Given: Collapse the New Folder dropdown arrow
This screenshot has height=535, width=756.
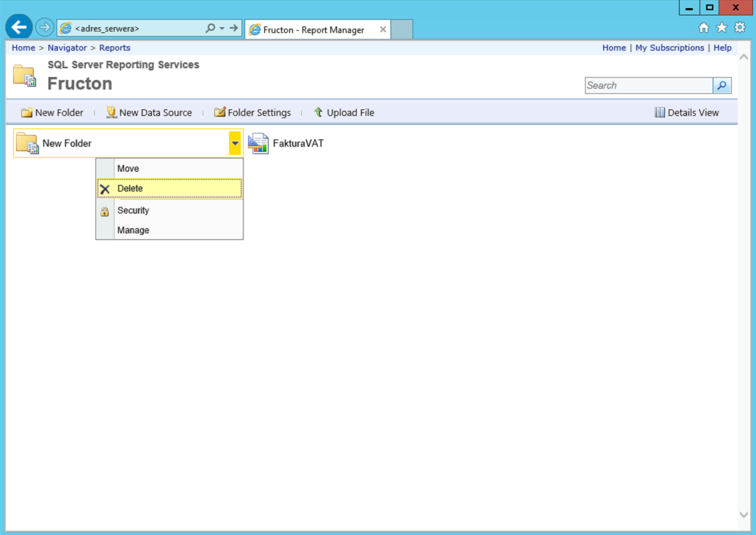Looking at the screenshot, I should tap(235, 143).
